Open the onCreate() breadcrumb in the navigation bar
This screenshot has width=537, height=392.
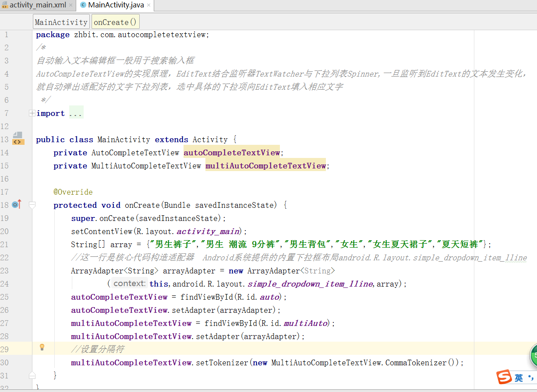pos(115,21)
